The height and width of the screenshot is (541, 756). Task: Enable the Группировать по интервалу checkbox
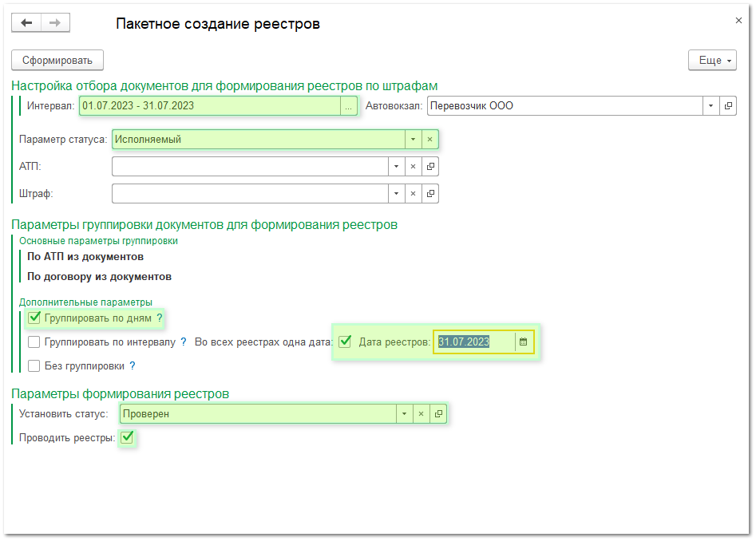point(34,343)
